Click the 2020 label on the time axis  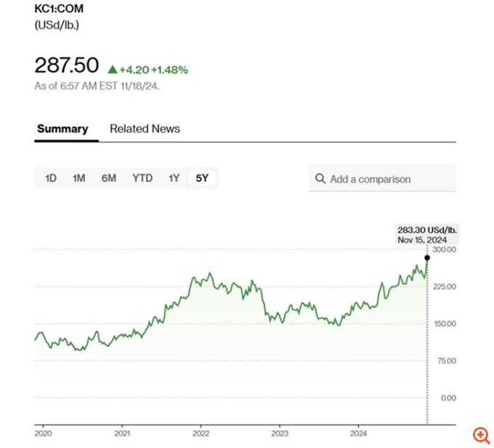pos(43,433)
